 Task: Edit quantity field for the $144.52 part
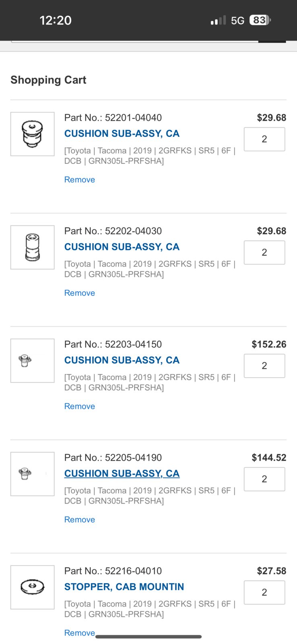(264, 479)
